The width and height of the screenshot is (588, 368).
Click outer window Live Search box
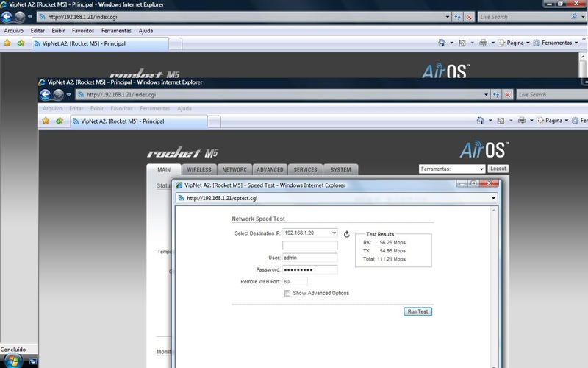[x=524, y=17]
